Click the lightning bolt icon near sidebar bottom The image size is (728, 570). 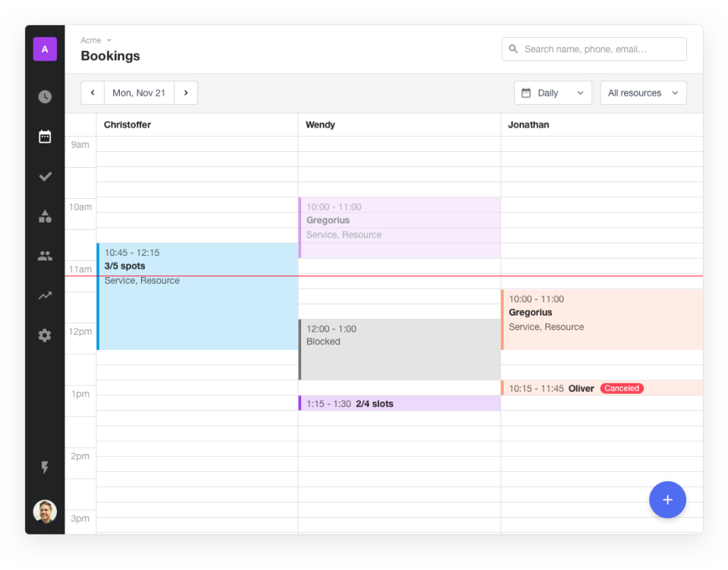coord(45,468)
